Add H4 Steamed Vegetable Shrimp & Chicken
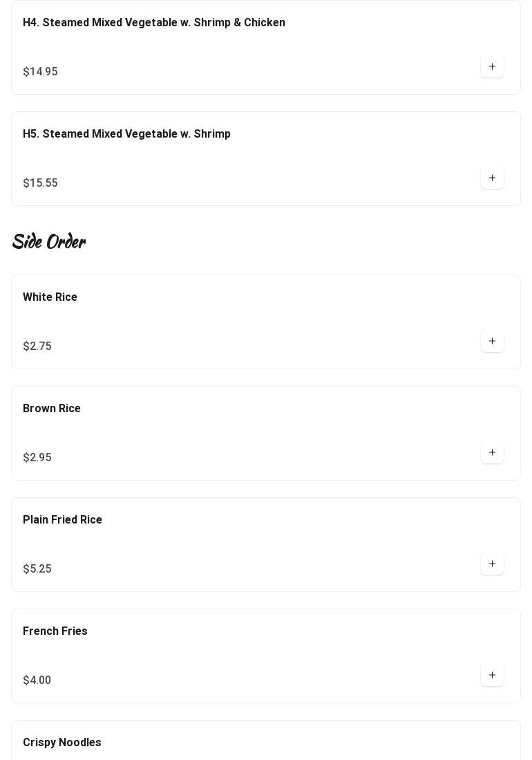Image resolution: width=532 pixels, height=760 pixels. pyautogui.click(x=492, y=67)
